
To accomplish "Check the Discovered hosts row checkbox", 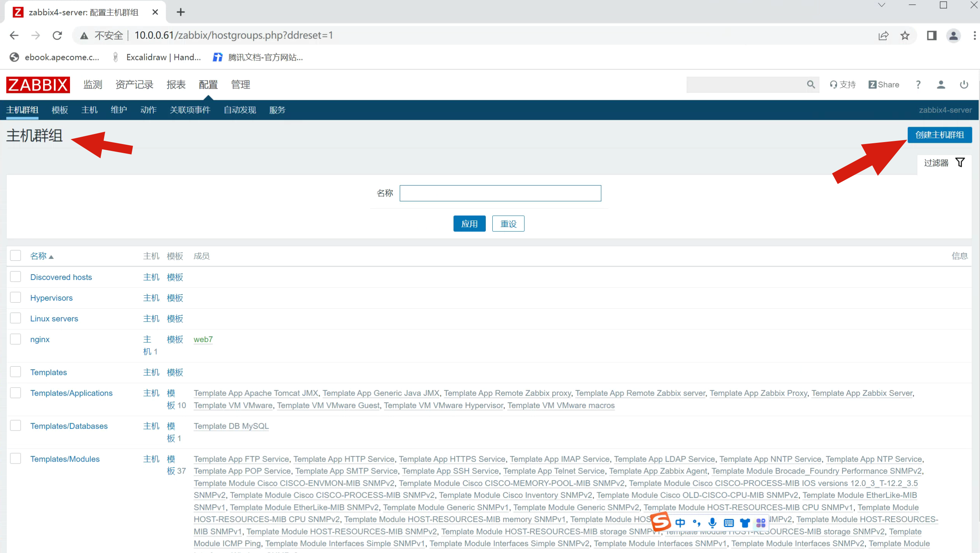I will (x=16, y=277).
